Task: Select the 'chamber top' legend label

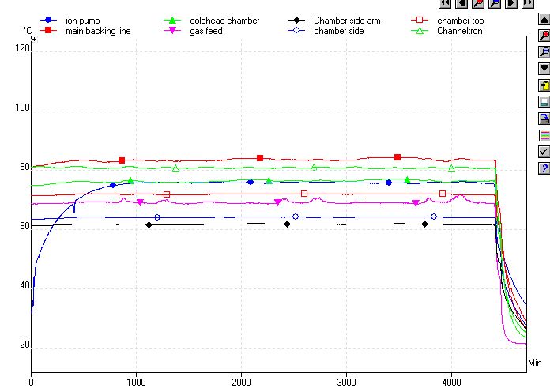Action: point(461,21)
